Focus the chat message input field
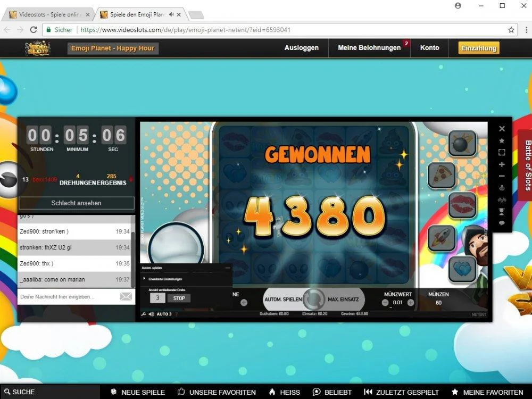The height and width of the screenshot is (399, 532). [x=68, y=296]
